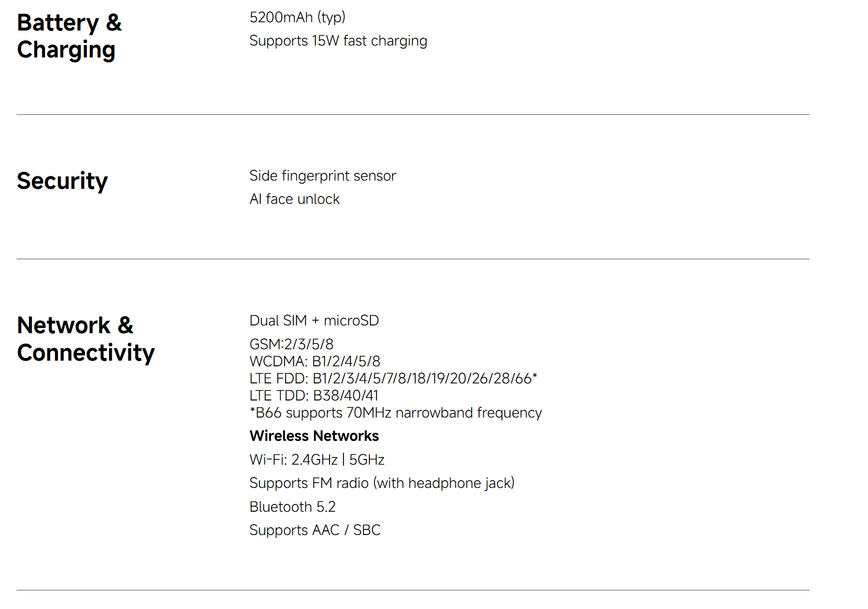Screen dimensions: 868x609
Task: Click the LTE FDD bands line
Action: click(x=393, y=378)
